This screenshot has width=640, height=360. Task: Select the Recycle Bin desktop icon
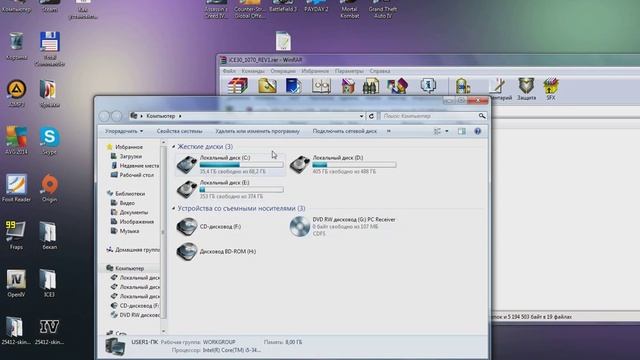coord(16,46)
